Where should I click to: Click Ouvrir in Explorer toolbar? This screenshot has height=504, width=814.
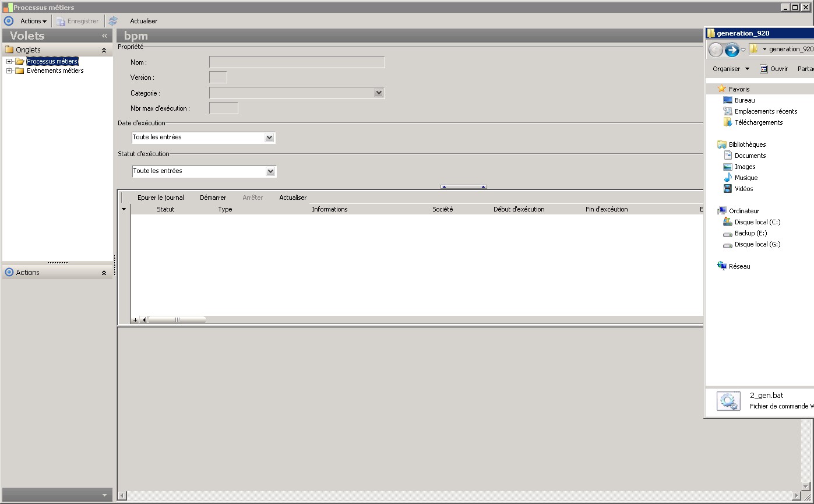774,69
